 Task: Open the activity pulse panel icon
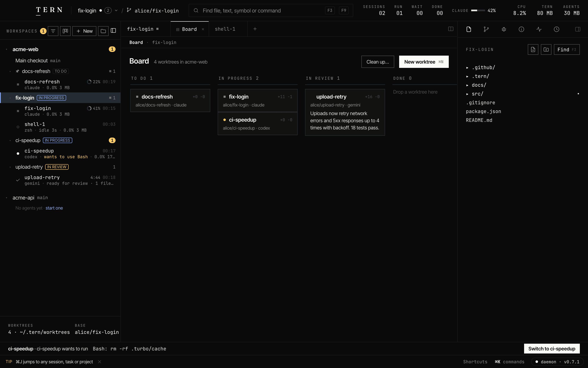click(x=539, y=29)
